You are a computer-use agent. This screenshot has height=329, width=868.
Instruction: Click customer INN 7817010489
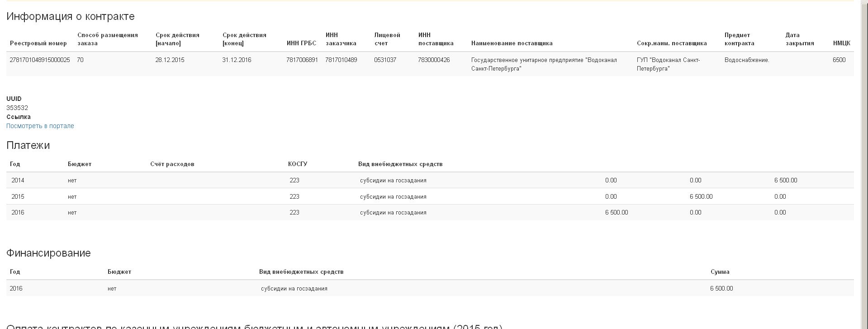coord(341,60)
